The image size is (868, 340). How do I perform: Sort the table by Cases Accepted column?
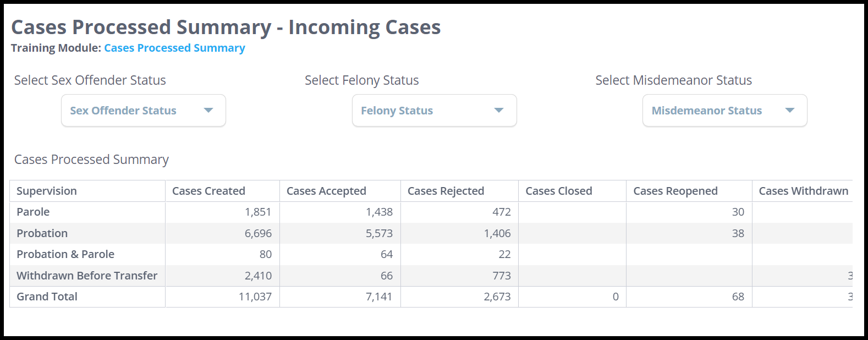pyautogui.click(x=327, y=191)
